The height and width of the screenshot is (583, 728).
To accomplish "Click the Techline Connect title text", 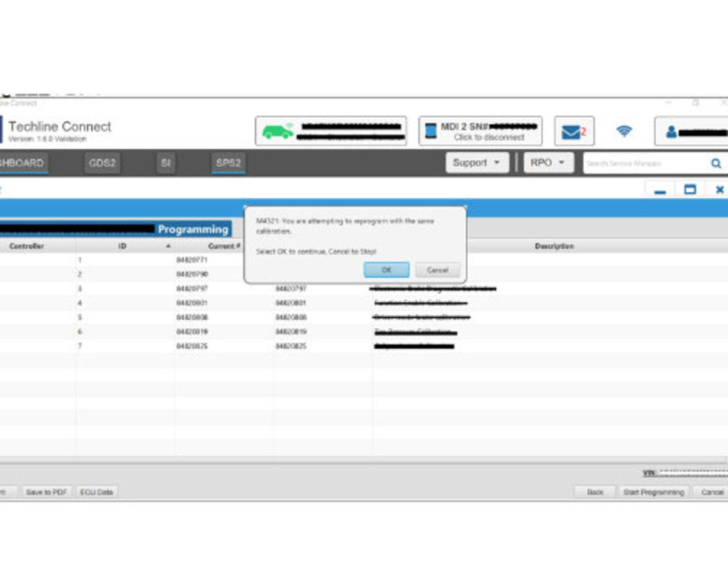I will [59, 127].
